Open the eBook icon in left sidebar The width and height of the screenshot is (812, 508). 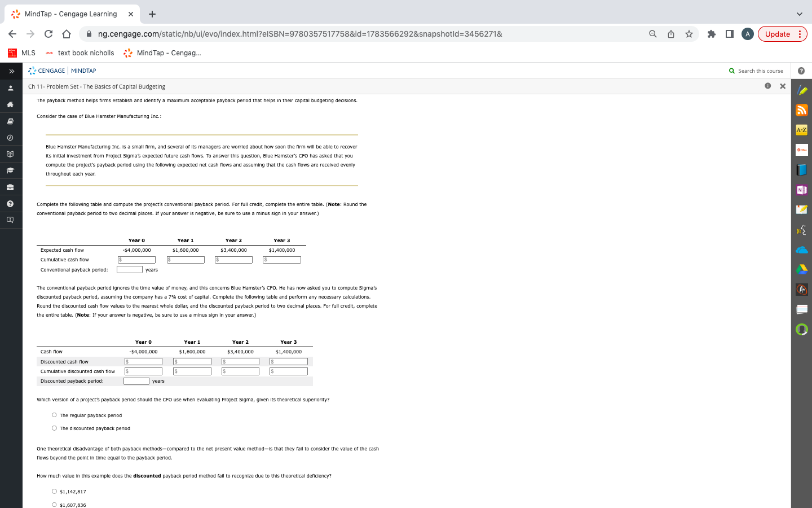pyautogui.click(x=10, y=121)
